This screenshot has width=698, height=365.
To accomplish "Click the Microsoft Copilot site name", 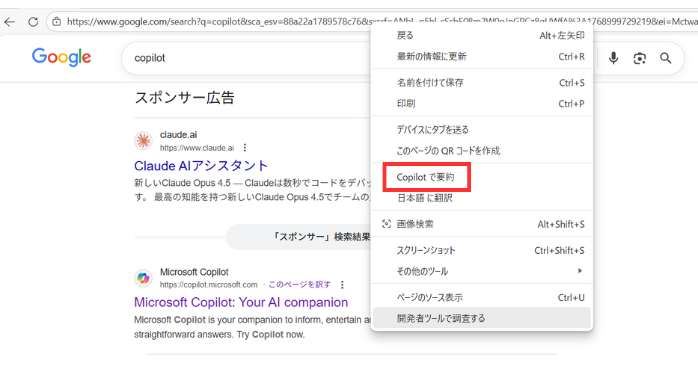I will click(x=194, y=272).
